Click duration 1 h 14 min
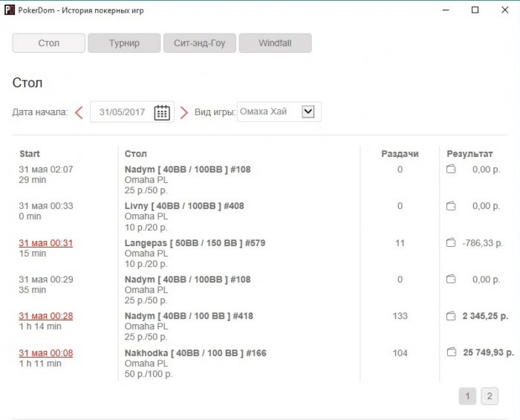The width and height of the screenshot is (520, 420). point(40,326)
